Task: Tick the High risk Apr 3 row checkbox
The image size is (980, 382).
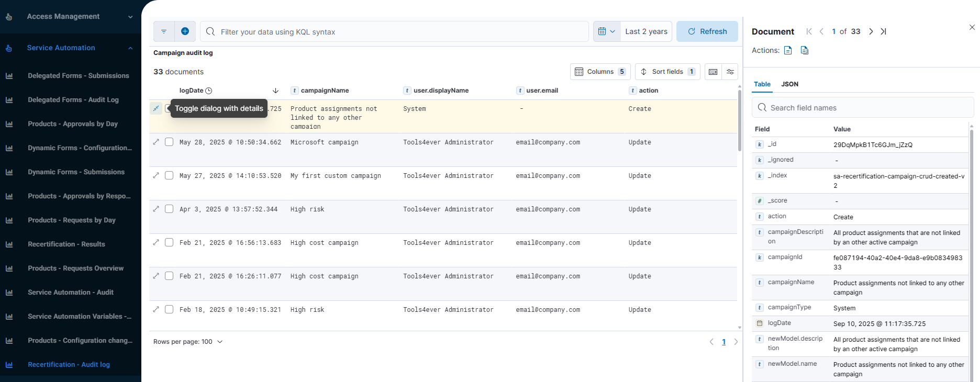Action: [x=169, y=209]
